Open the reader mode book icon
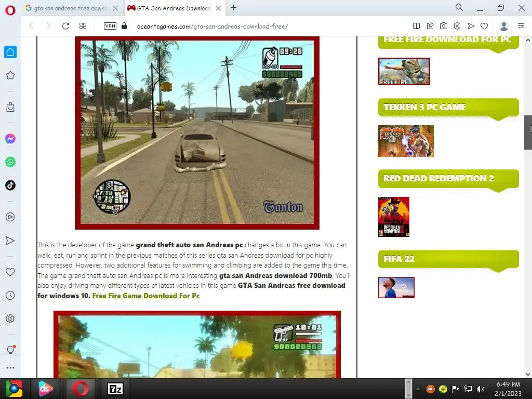 coord(416,26)
